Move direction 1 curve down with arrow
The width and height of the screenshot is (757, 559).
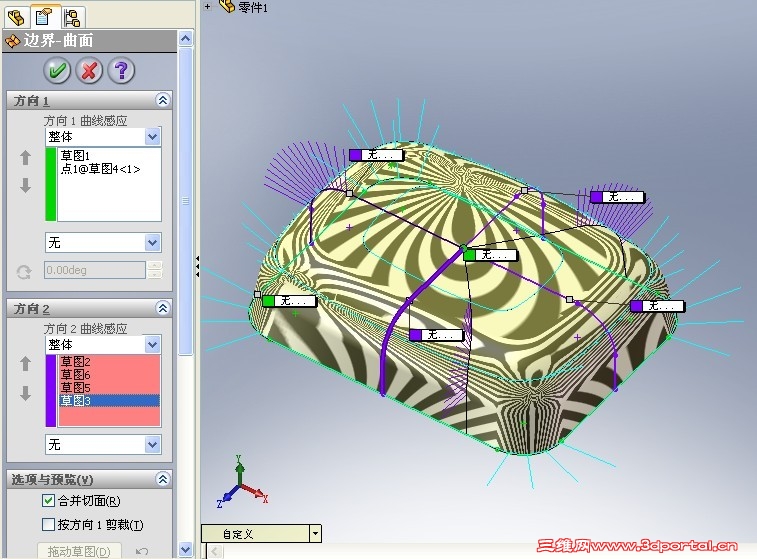click(x=26, y=185)
